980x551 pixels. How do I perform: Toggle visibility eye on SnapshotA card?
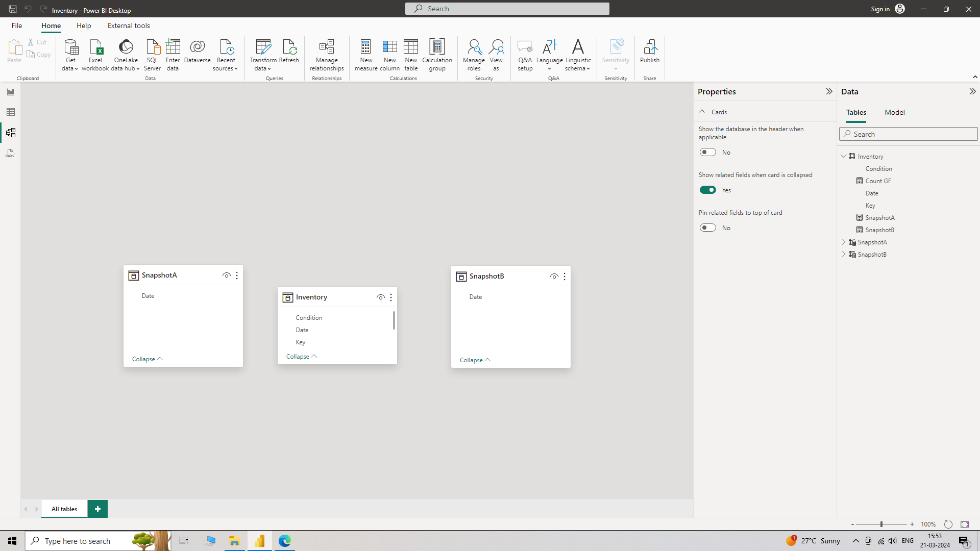tap(226, 275)
